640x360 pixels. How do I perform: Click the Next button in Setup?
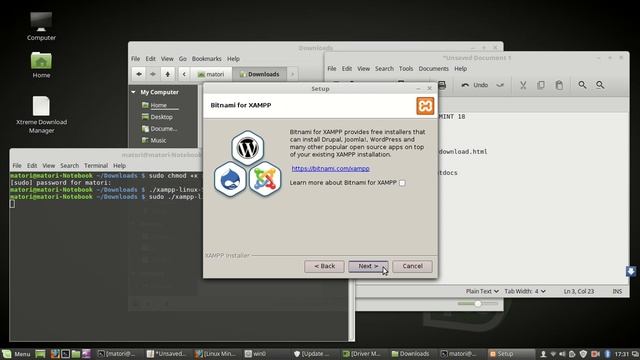pos(368,266)
